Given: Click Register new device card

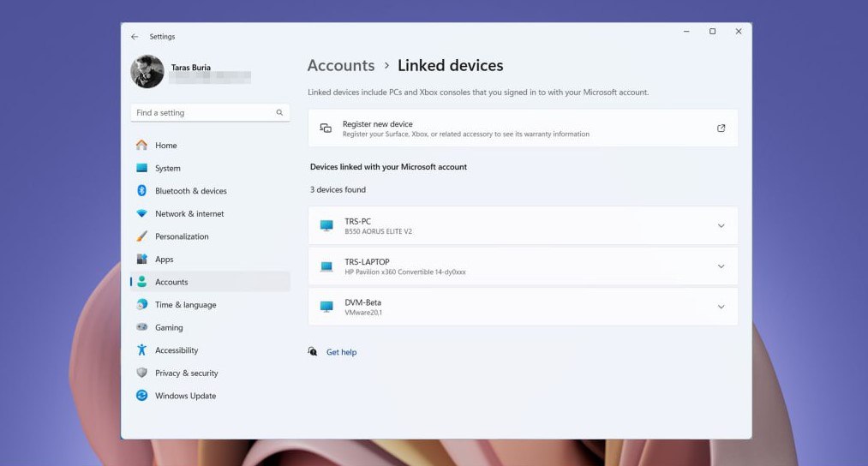Looking at the screenshot, I should click(x=524, y=128).
